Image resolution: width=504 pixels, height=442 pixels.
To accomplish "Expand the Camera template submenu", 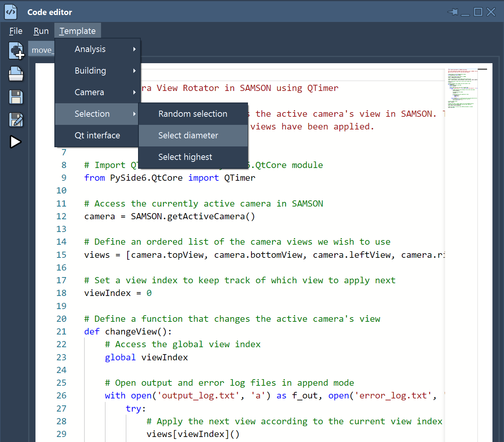I will [x=89, y=92].
